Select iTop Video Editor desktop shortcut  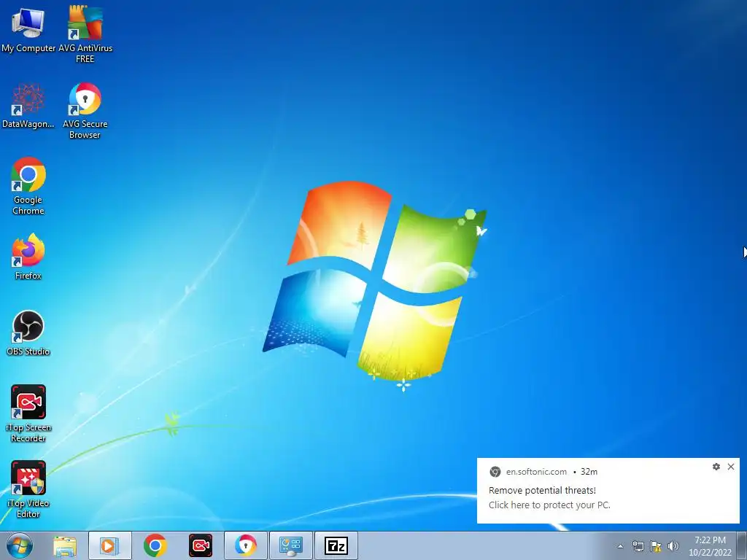click(28, 489)
